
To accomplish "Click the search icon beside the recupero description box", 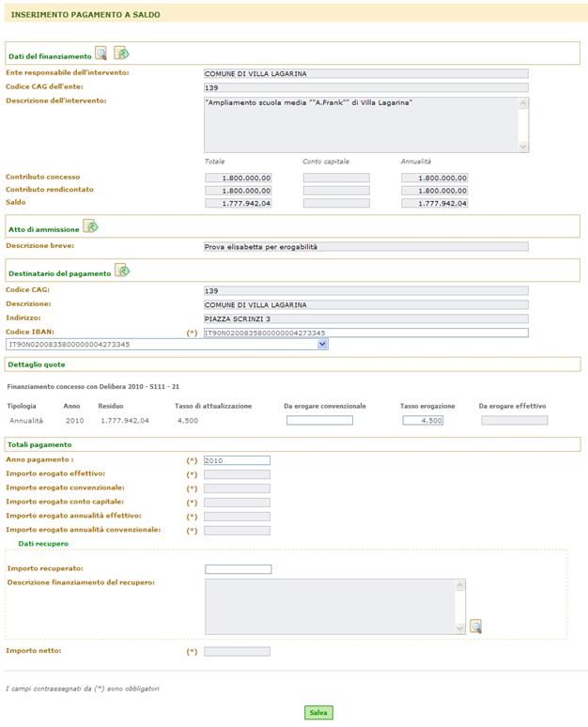I will (x=476, y=626).
